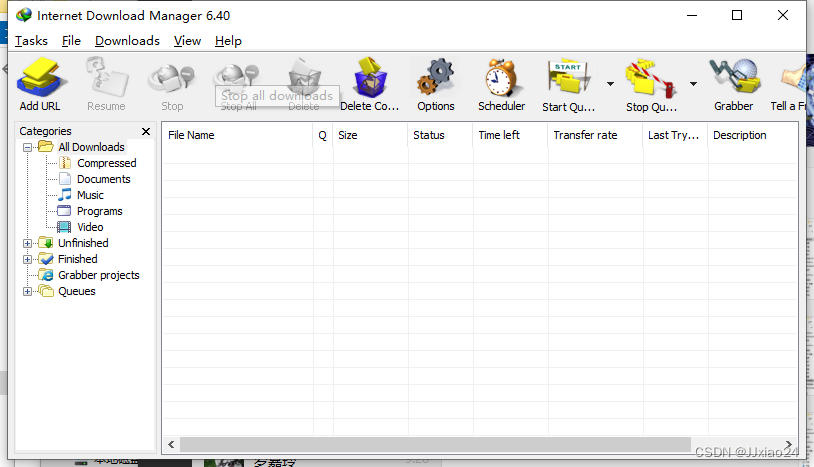Sort by Description column header
Image resolution: width=814 pixels, height=467 pixels.
click(x=753, y=135)
